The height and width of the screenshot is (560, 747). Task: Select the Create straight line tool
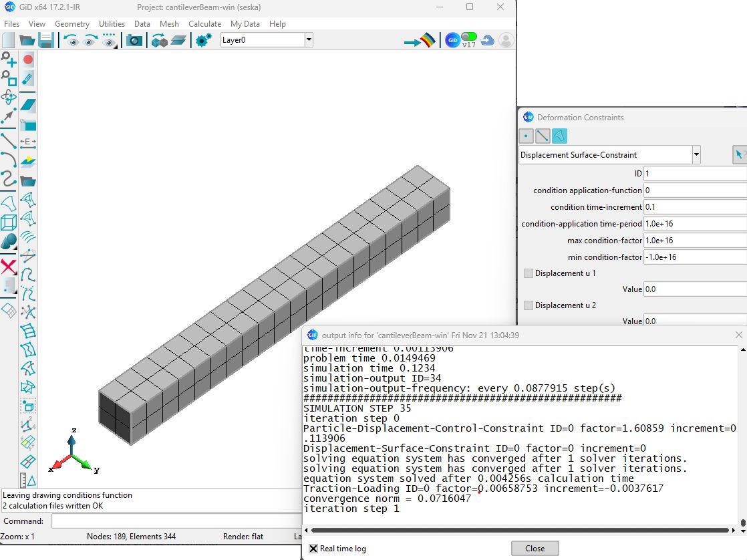point(9,140)
